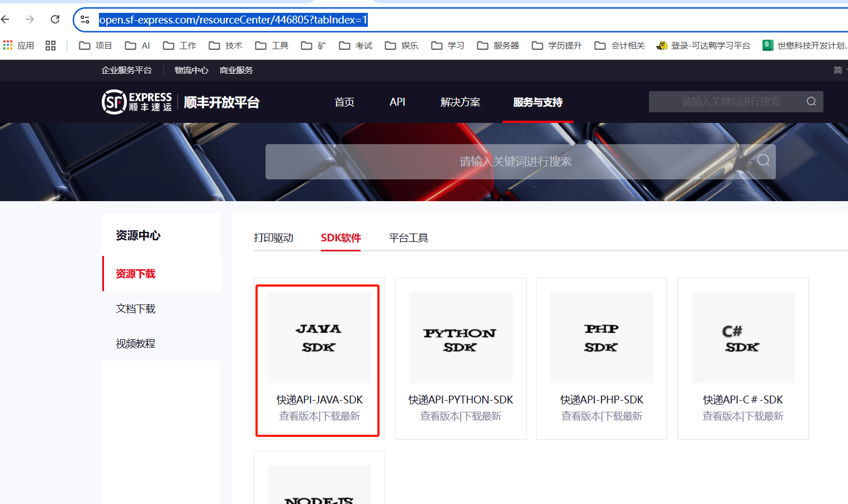Click the 快递API-JAVA-SDK title

click(x=319, y=400)
